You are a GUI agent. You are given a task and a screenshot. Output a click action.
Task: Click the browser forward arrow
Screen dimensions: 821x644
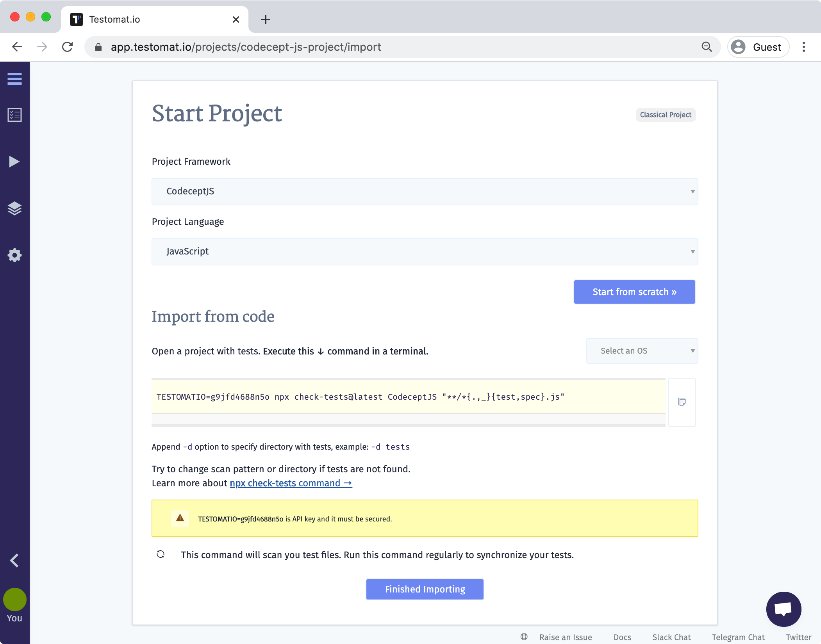pos(42,47)
